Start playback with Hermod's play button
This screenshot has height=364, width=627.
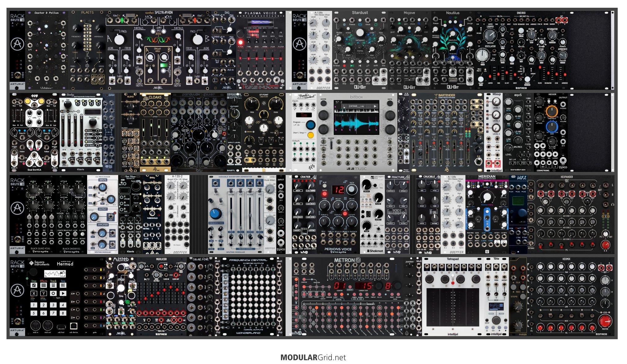tap(63, 293)
